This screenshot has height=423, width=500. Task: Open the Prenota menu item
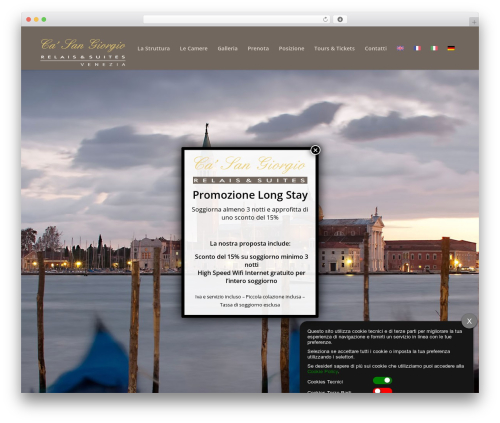pos(258,49)
